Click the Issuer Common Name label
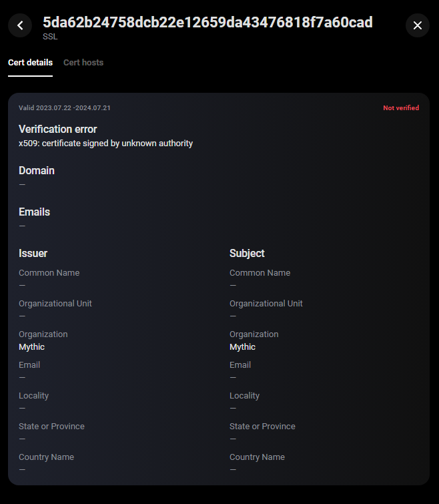This screenshot has width=439, height=504. 49,273
